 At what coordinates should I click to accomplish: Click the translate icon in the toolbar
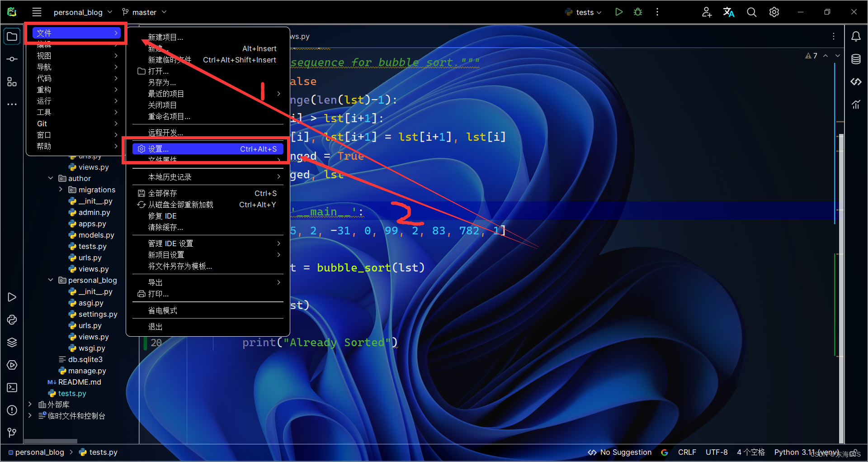pyautogui.click(x=729, y=12)
